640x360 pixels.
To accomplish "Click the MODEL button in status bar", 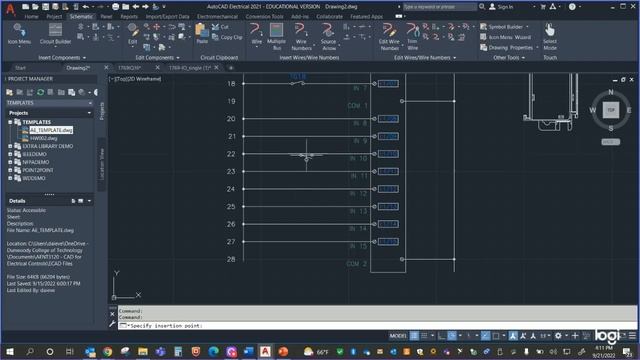I will (398, 336).
